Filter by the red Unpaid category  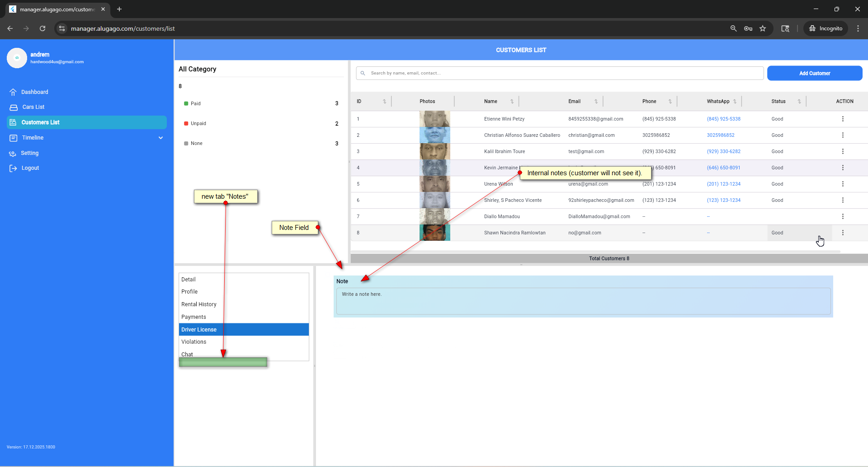(x=198, y=124)
